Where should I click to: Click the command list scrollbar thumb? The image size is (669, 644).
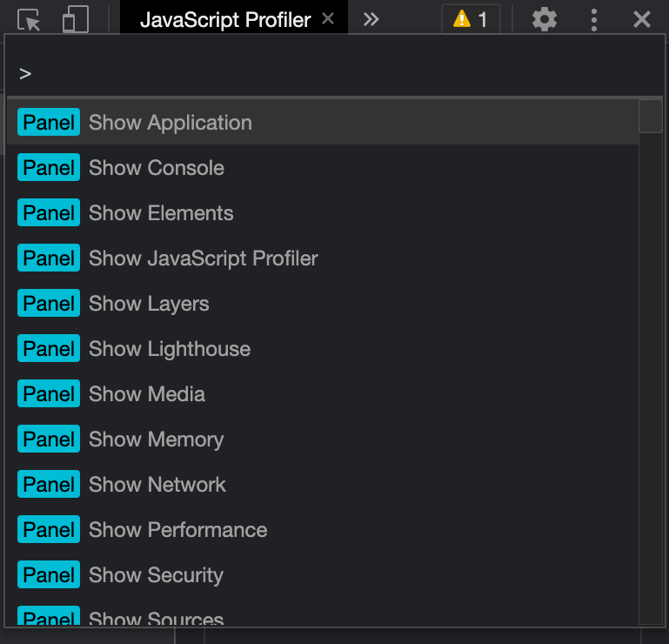click(x=650, y=117)
